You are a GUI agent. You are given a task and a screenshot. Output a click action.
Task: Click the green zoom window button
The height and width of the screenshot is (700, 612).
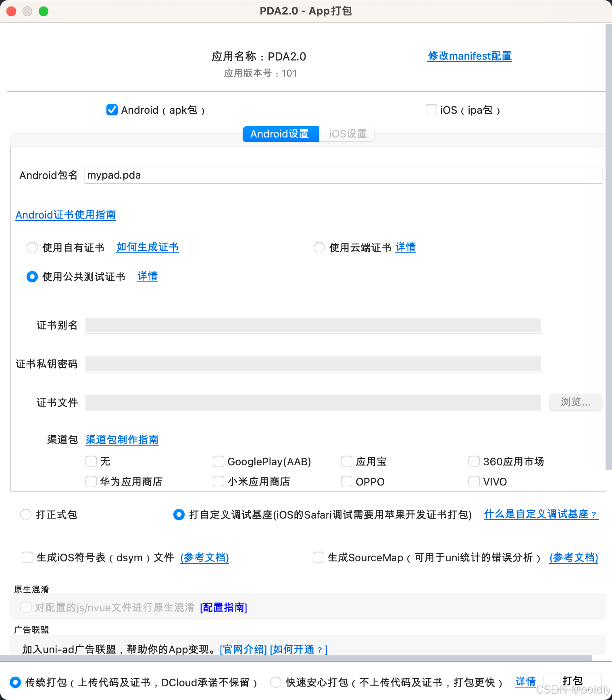pyautogui.click(x=44, y=11)
